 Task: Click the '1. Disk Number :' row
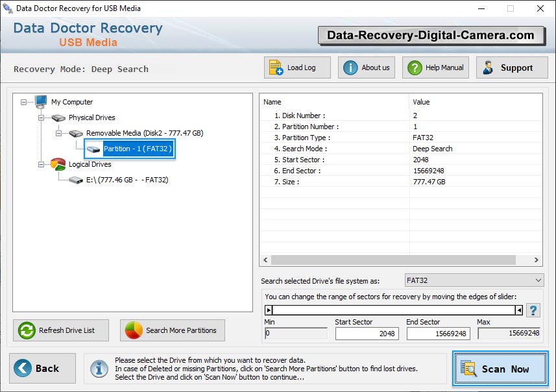[x=401, y=116]
